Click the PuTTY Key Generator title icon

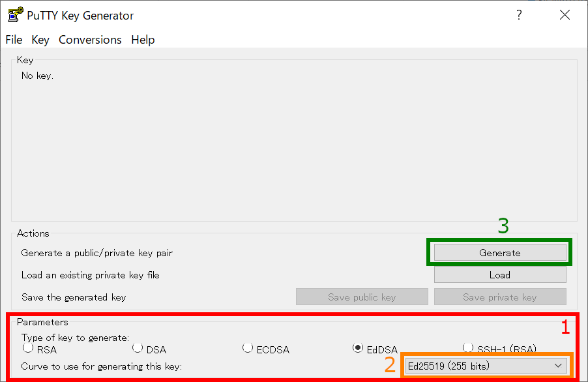click(16, 15)
